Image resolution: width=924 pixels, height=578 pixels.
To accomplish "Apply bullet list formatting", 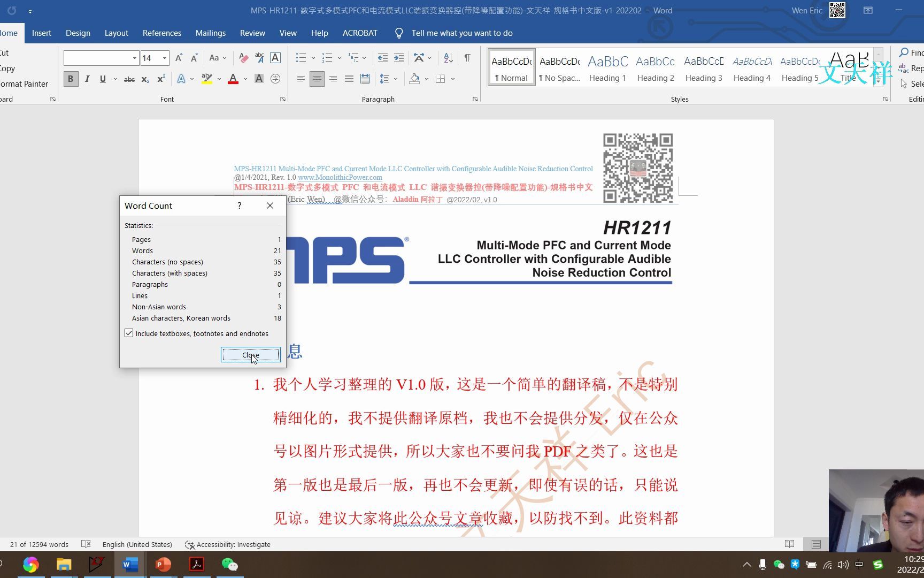I will point(301,57).
